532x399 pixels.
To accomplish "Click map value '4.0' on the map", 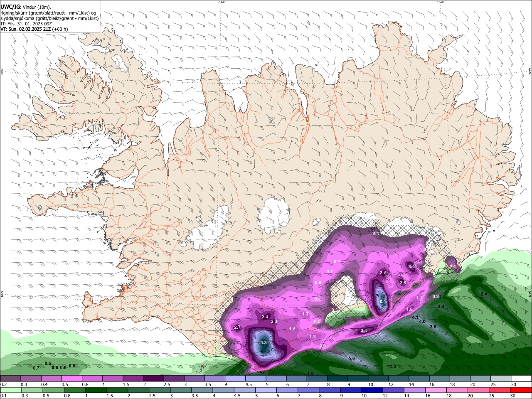I will pos(422,322).
